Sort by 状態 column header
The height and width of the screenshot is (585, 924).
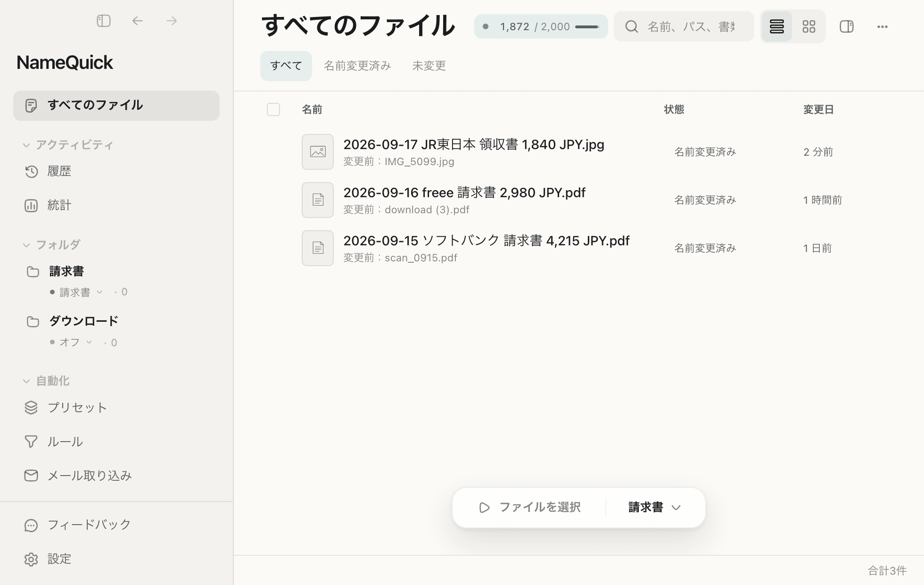(674, 109)
